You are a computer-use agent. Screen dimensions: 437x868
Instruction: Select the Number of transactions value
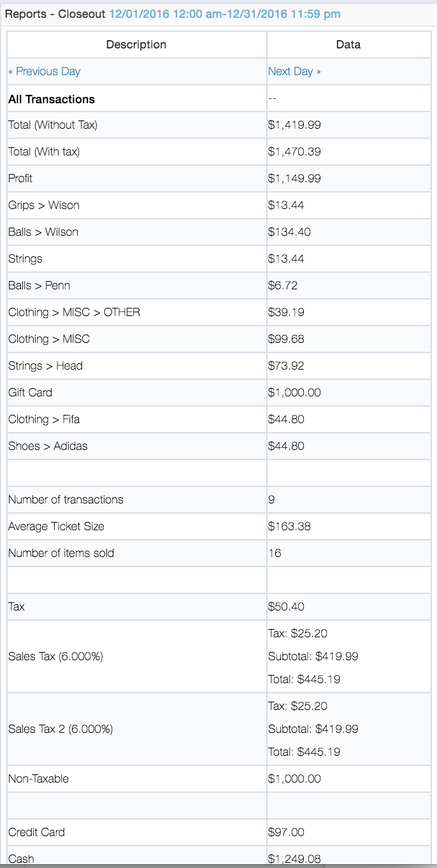271,500
